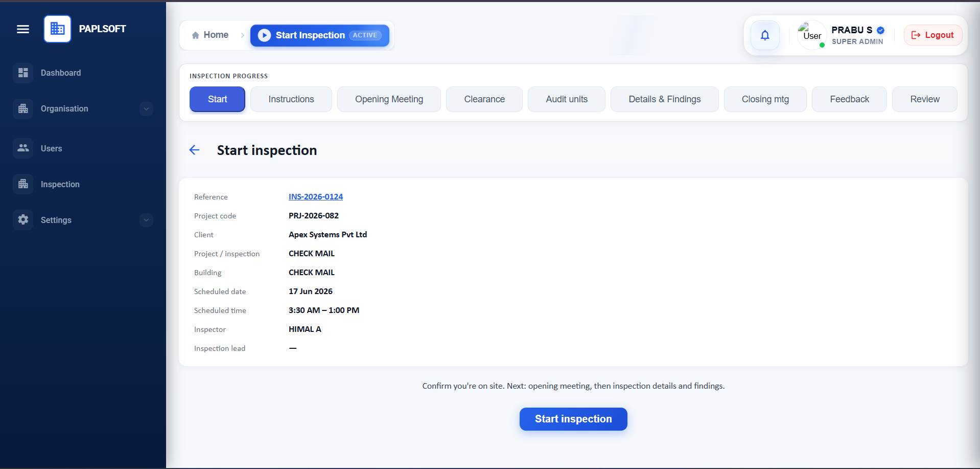This screenshot has width=980, height=469.
Task: Open the Settings menu item
Action: click(83, 220)
